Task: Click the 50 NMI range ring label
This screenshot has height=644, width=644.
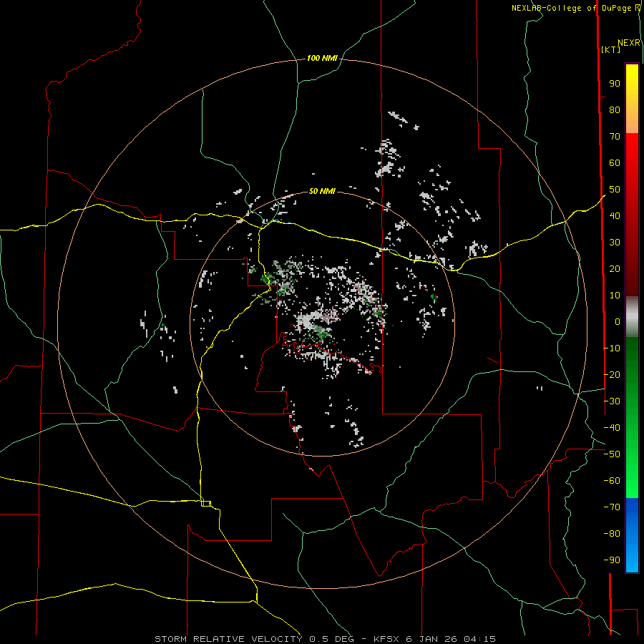Action: 322,191
